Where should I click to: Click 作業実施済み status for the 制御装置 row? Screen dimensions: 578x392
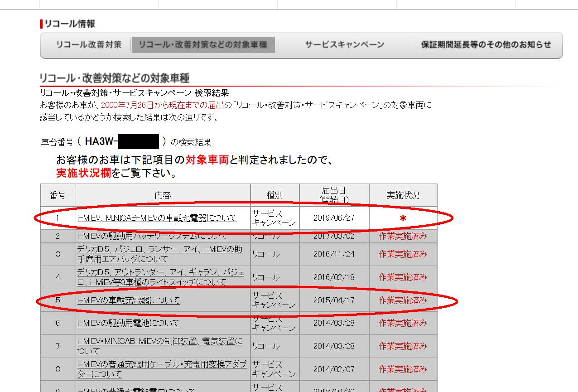pos(403,346)
